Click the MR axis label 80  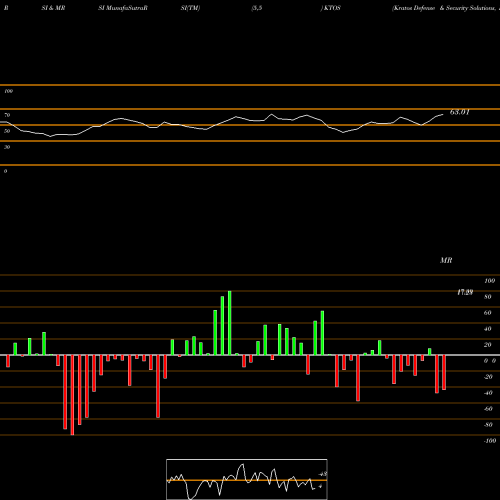(x=488, y=297)
